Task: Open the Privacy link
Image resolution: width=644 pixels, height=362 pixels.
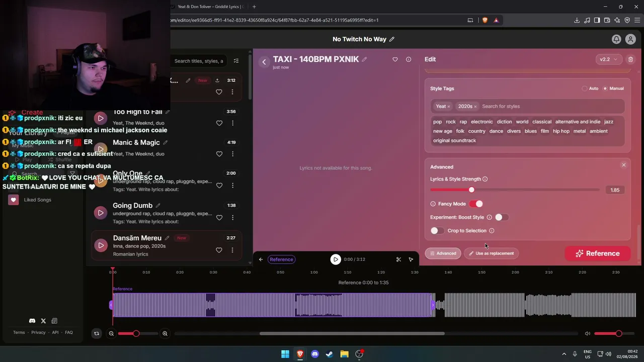Action: click(38, 332)
